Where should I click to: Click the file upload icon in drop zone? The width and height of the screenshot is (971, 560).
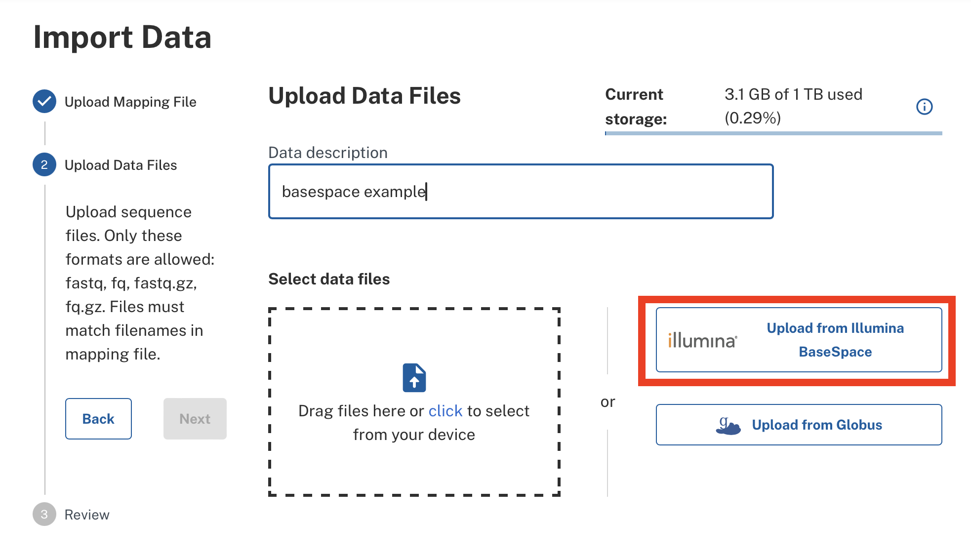[x=414, y=378]
